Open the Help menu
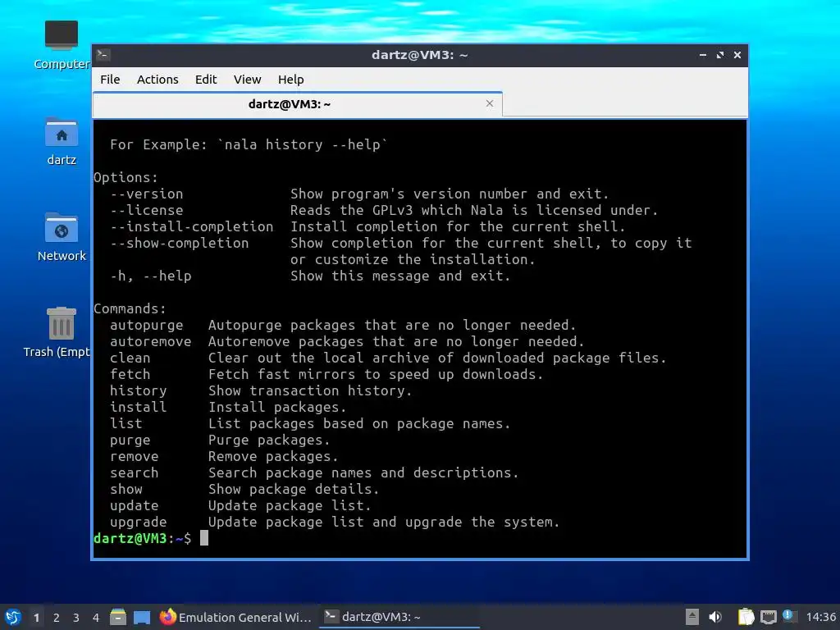Screen dimensions: 840x630 click(x=291, y=80)
